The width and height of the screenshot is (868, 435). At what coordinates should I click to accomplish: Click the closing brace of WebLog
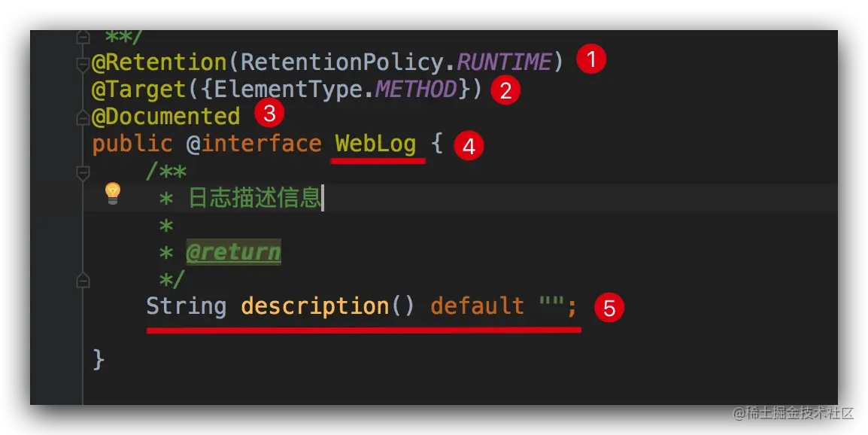click(x=98, y=360)
